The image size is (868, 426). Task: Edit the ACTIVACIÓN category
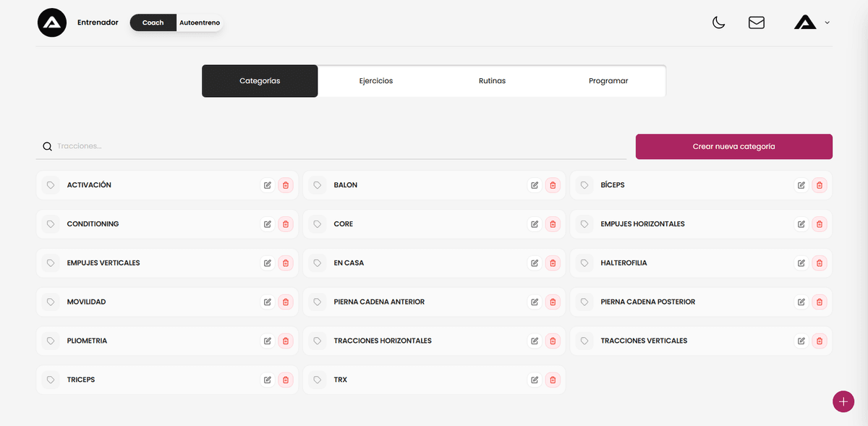(268, 185)
